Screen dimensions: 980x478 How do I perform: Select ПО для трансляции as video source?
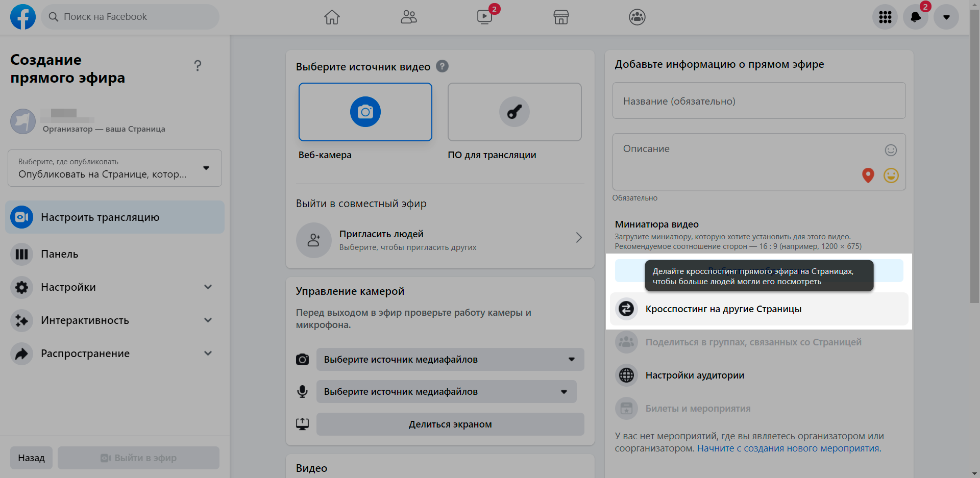[514, 112]
